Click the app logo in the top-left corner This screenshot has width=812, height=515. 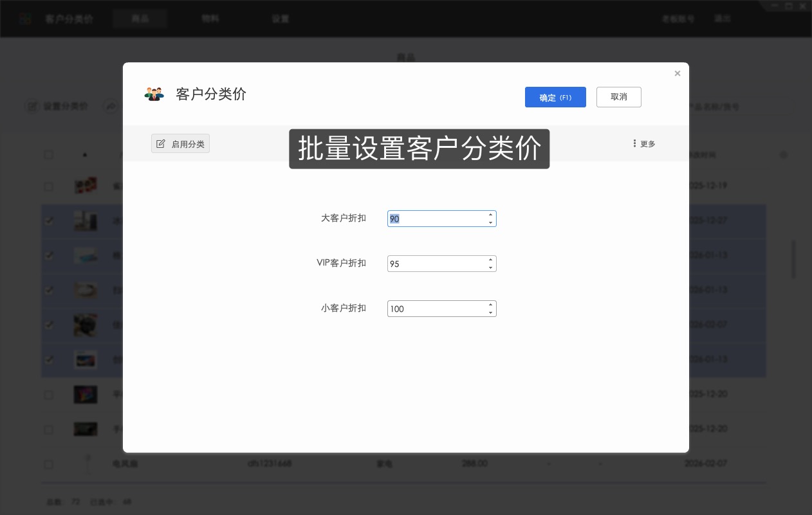point(26,19)
